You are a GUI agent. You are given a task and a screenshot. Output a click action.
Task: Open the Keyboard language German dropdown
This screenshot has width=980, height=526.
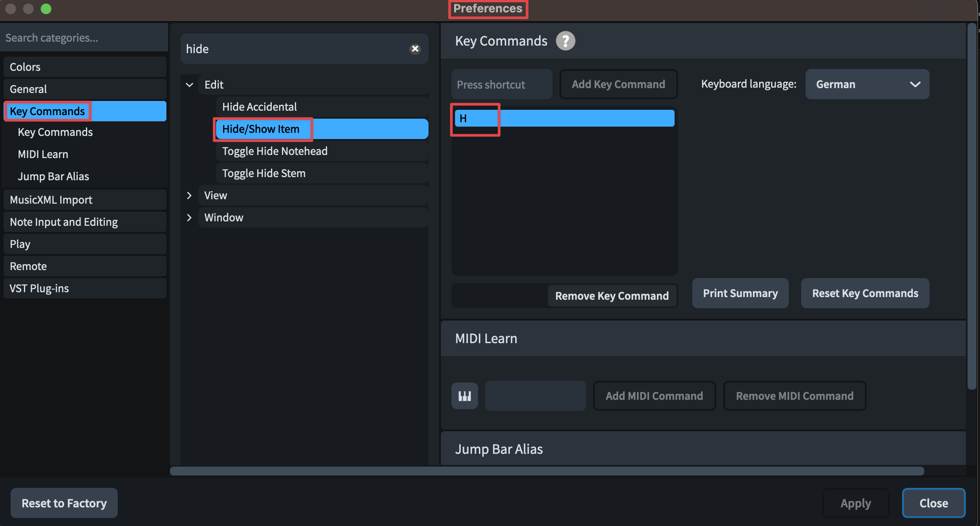867,84
